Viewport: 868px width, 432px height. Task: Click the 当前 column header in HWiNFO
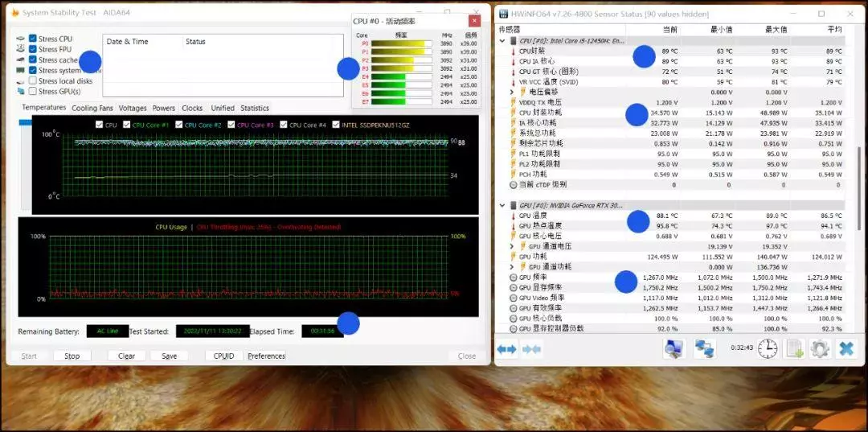(x=669, y=29)
